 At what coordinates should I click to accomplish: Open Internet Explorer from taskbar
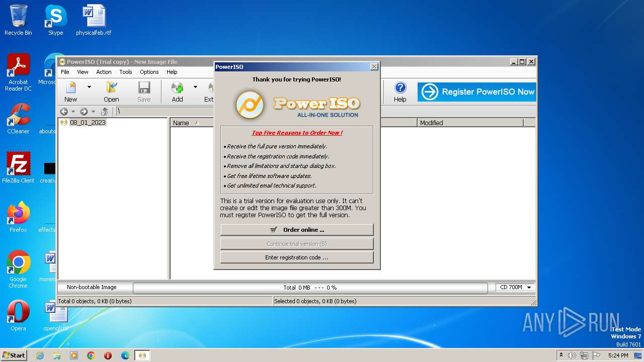[x=40, y=355]
